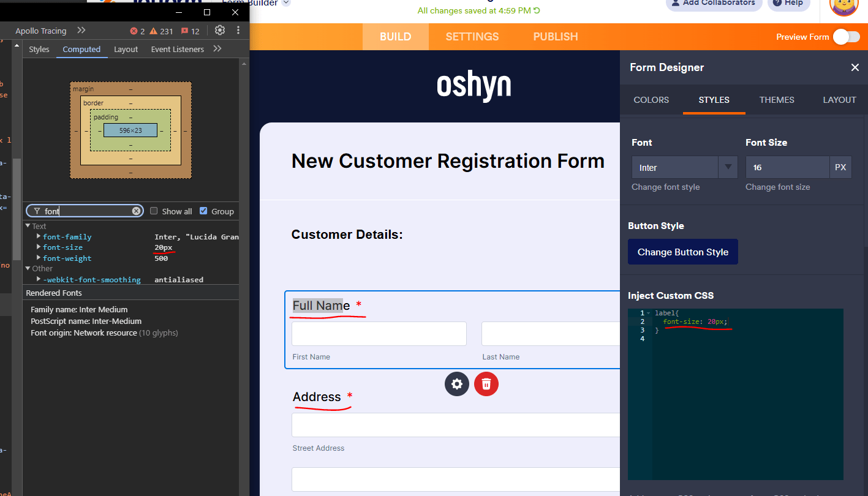
Task: Collapse the Text group
Action: pos(28,226)
